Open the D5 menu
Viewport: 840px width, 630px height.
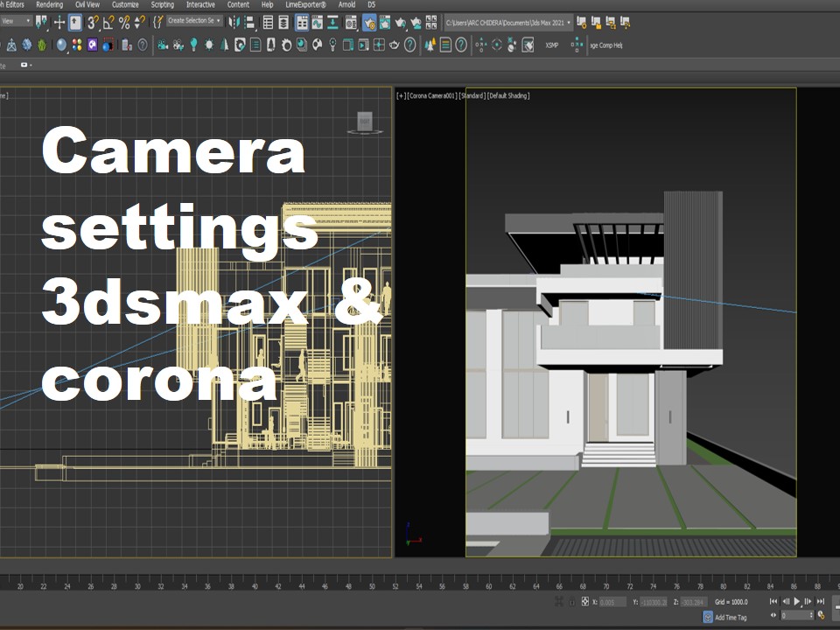[x=371, y=4]
